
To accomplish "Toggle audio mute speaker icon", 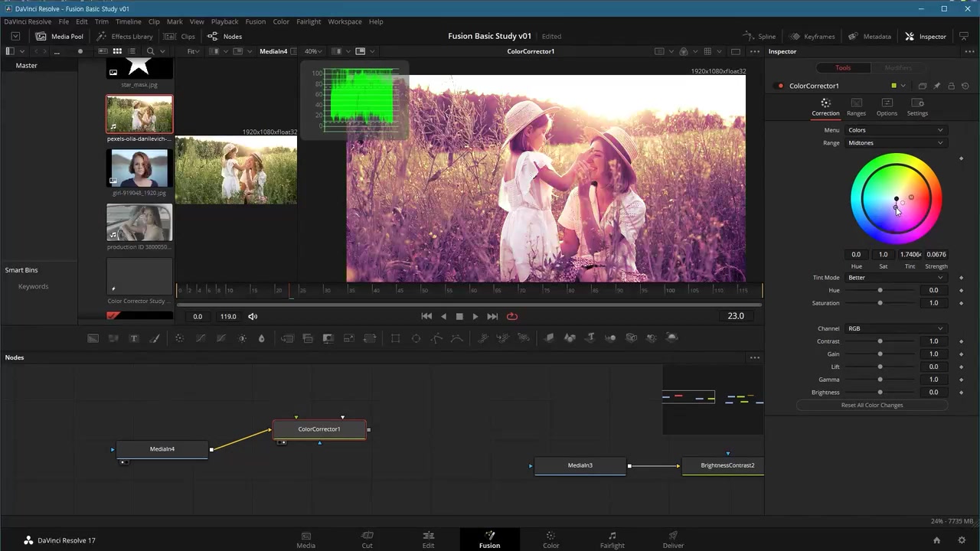I will pos(253,316).
